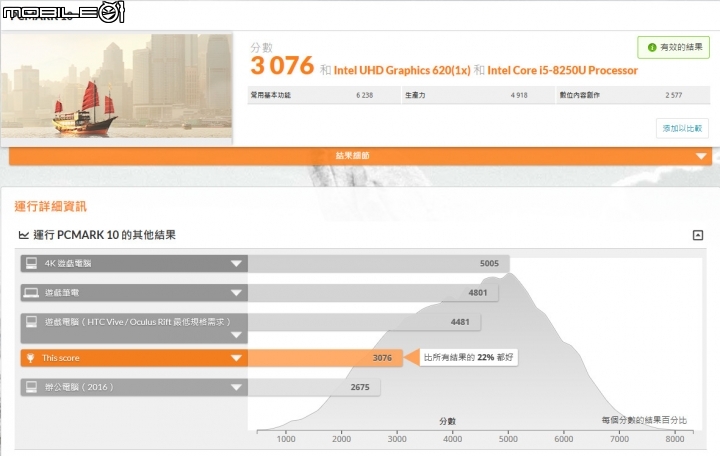
Task: Click the green info icon in valid result badge
Action: click(x=651, y=47)
